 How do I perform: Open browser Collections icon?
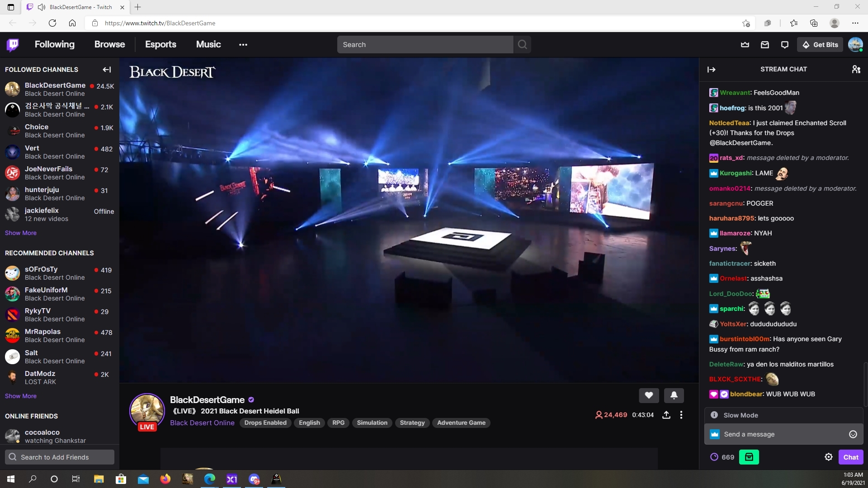(x=814, y=23)
